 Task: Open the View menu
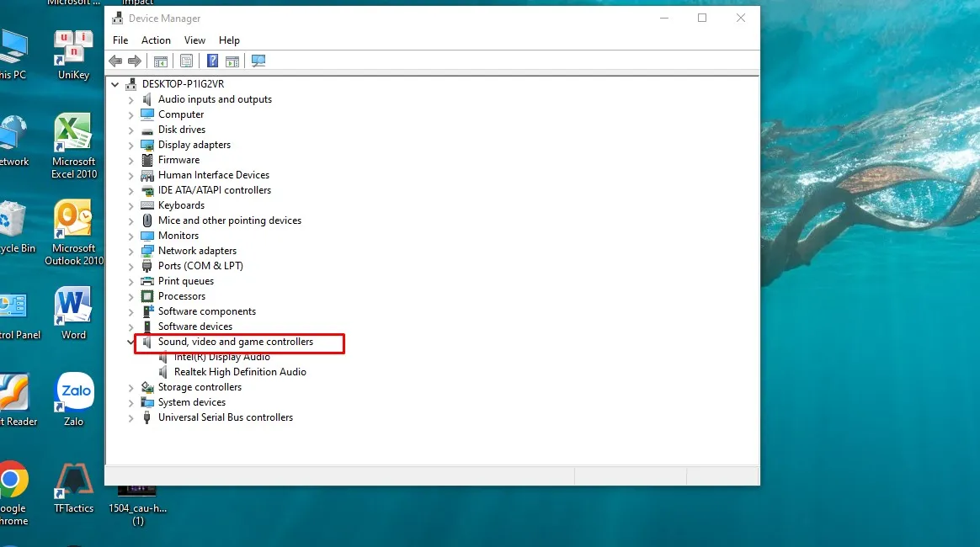click(x=194, y=40)
